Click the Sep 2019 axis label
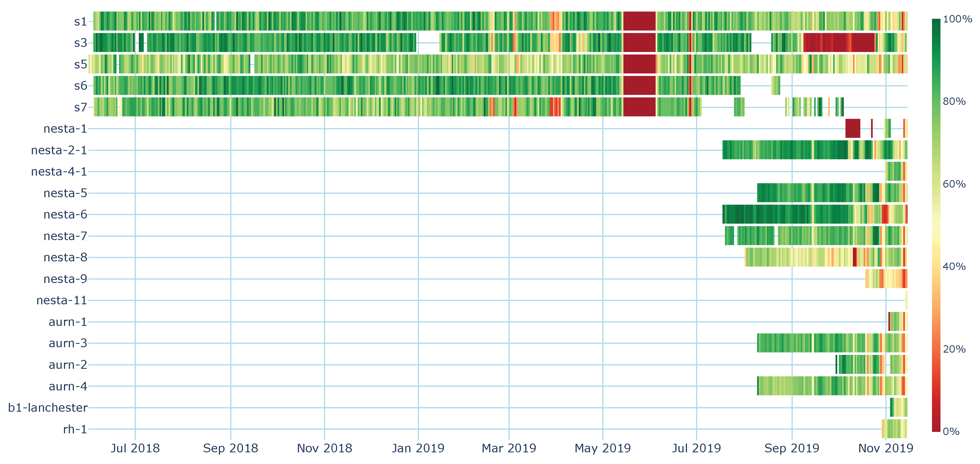The image size is (980, 464). click(x=792, y=448)
